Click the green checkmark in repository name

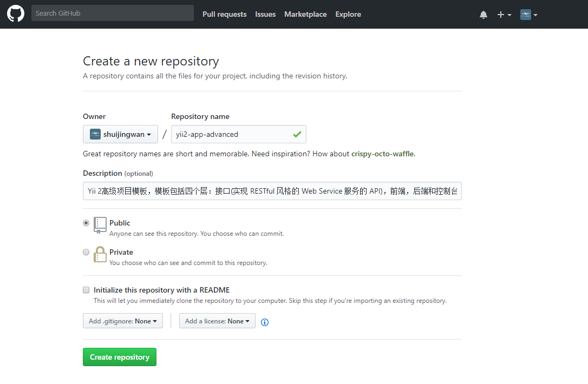coord(297,134)
